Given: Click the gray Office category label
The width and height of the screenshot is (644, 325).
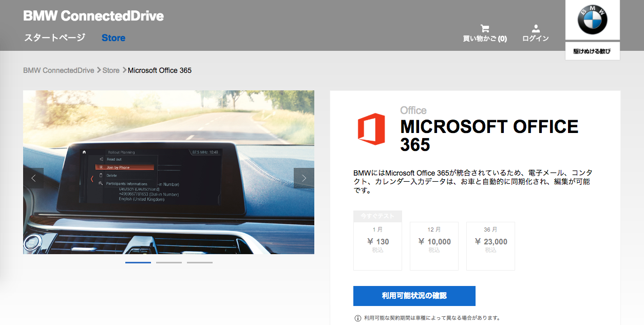Looking at the screenshot, I should coord(413,110).
